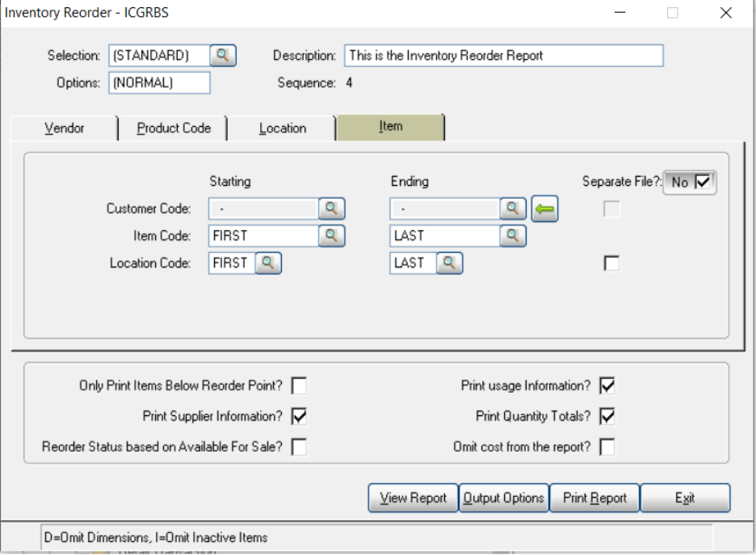Image resolution: width=756 pixels, height=555 pixels.
Task: Uncheck Print Quantity Totals
Action: [x=607, y=416]
